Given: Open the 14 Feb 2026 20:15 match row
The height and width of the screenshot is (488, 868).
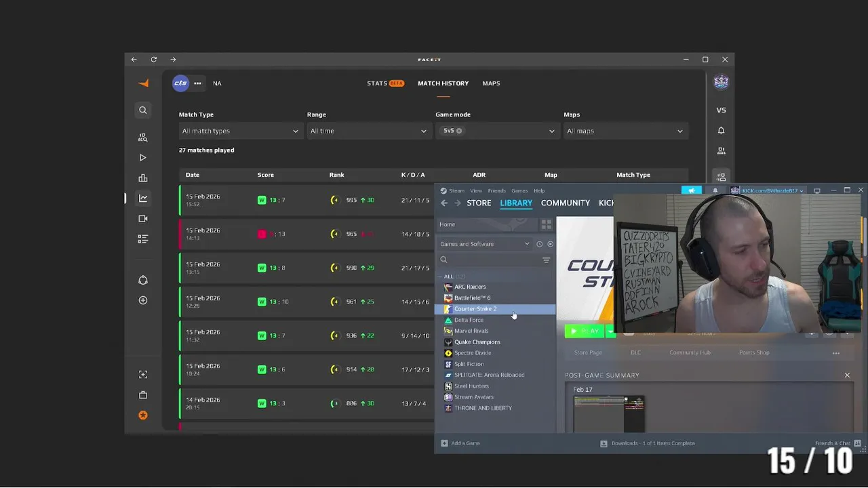Looking at the screenshot, I should point(307,403).
